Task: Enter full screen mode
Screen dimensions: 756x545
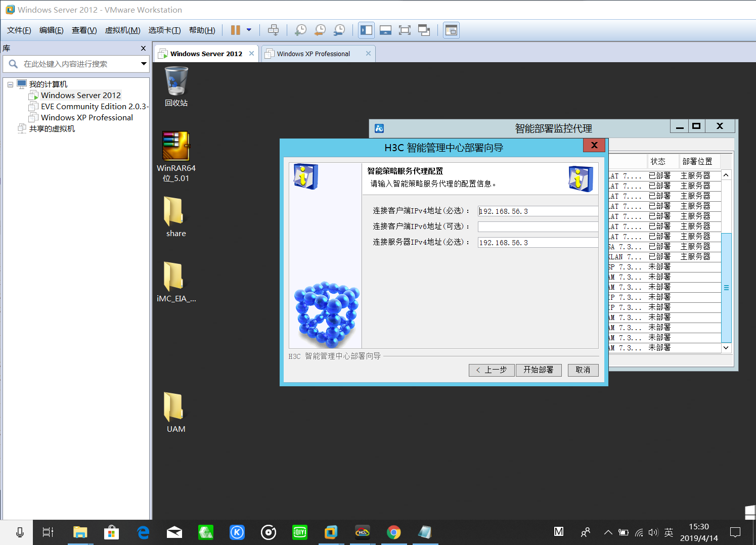Action: point(405,30)
